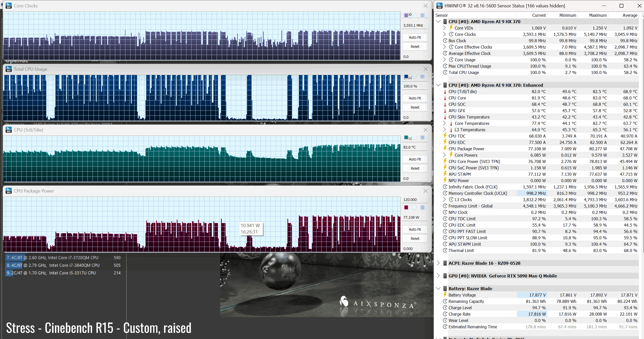Click the 0.0 minimum field in Total CPU Usage graph

[415, 117]
